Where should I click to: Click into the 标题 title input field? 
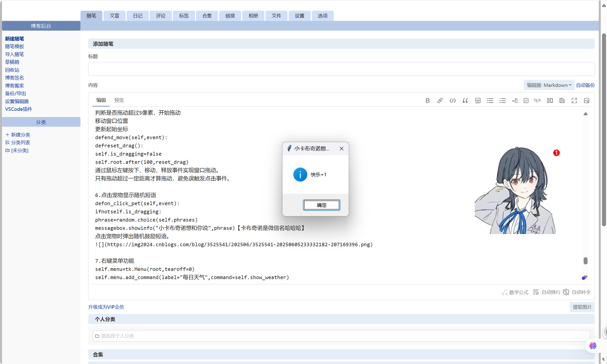[341, 69]
